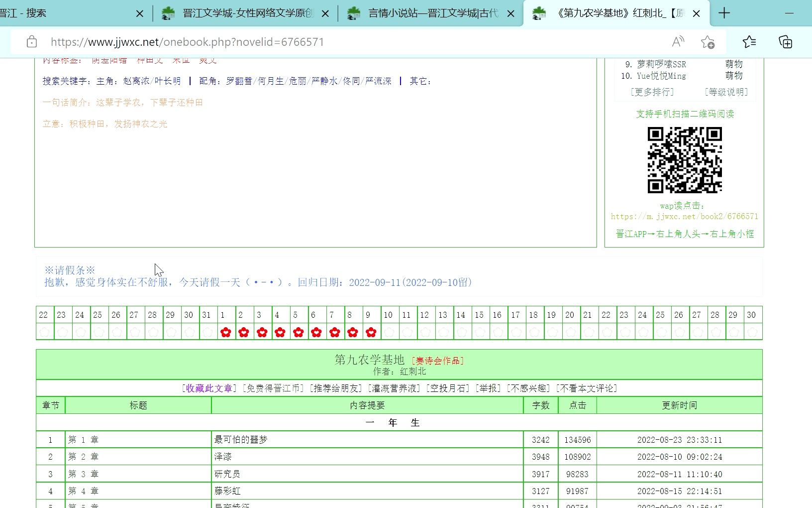Click the 空投月石 link
This screenshot has width=812, height=508.
[x=449, y=388]
